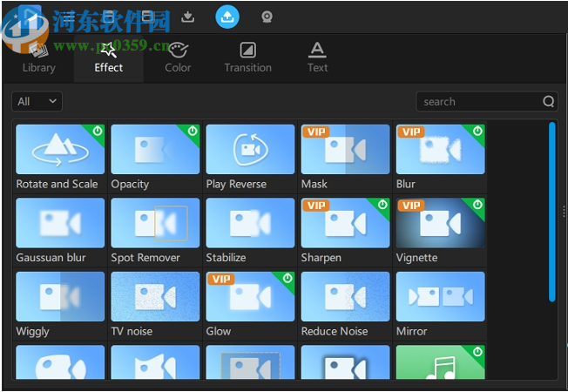Select the Stabilize effect thumbnail
This screenshot has height=392, width=568.
coord(250,223)
